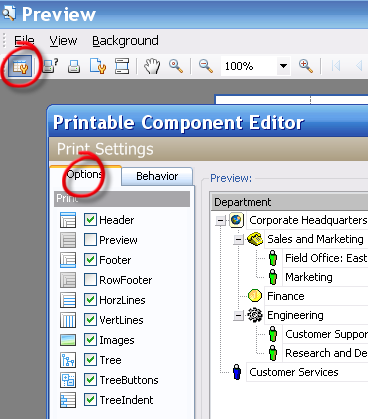The height and width of the screenshot is (419, 368).
Task: Uncheck the Header checkbox
Action: tap(90, 220)
